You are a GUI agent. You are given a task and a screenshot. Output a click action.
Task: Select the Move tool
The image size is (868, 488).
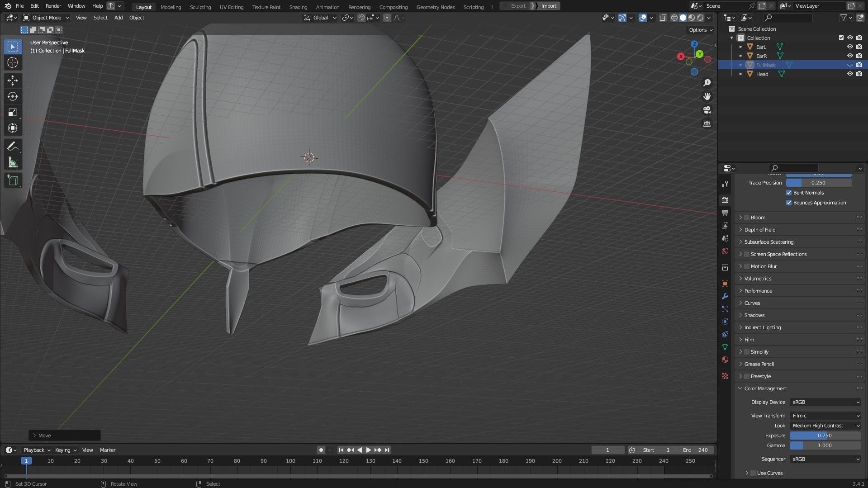(x=13, y=81)
